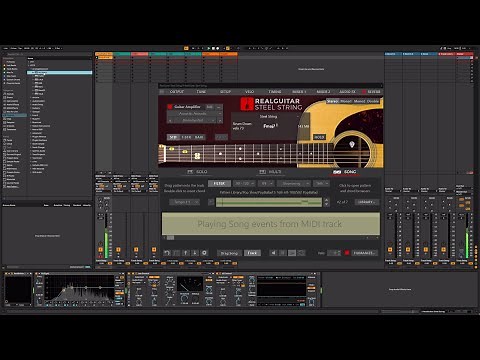Open the amplifier preset dropdown below Guitar Amplifier
480x360 pixels.
pos(195,114)
